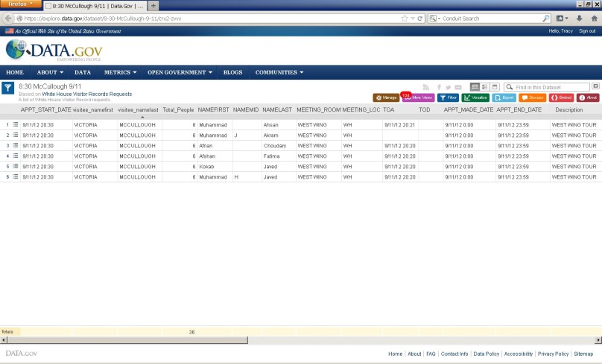Click the browser reload icon
The image size is (602, 364).
[420, 18]
